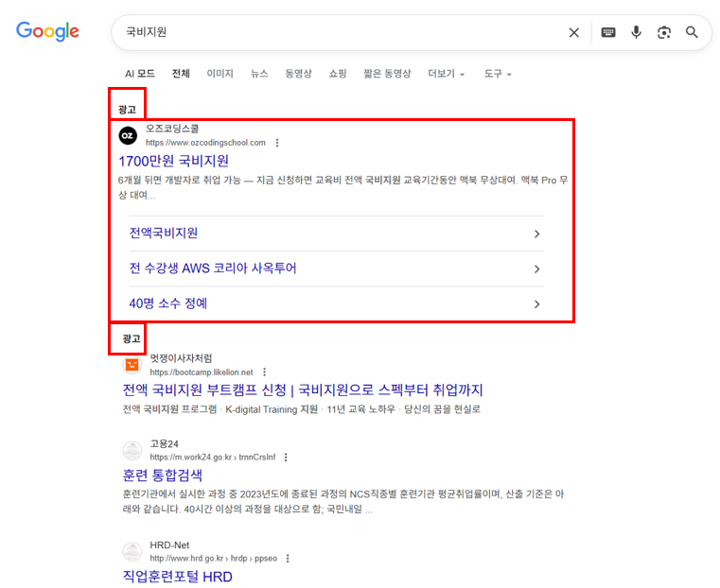Click the 오즈코딩스쿨 site name
The height and width of the screenshot is (588, 720).
pos(172,129)
